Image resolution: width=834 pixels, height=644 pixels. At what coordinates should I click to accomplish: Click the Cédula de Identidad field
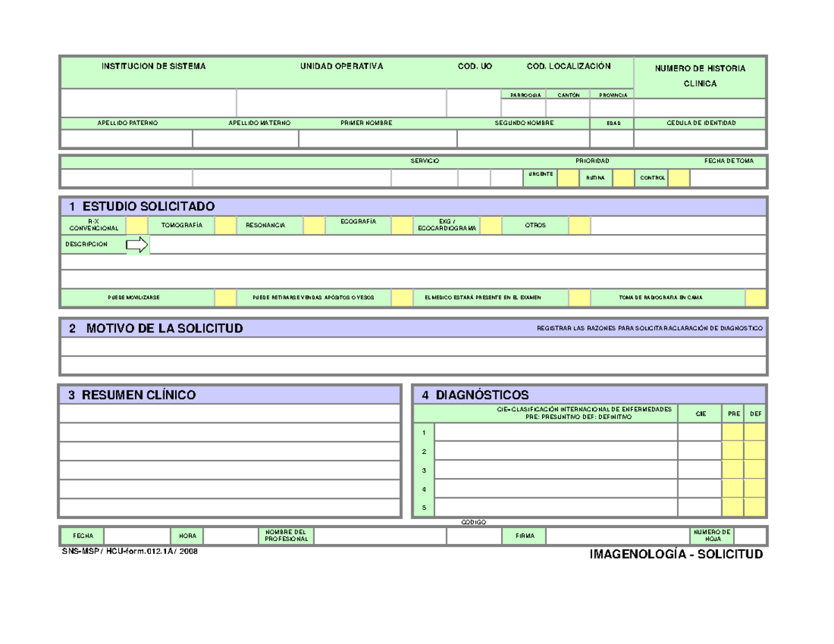(700, 139)
